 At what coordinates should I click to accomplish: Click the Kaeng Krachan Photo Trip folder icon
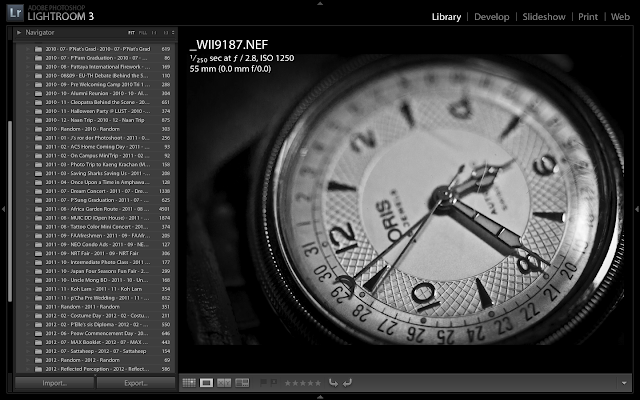pos(38,164)
